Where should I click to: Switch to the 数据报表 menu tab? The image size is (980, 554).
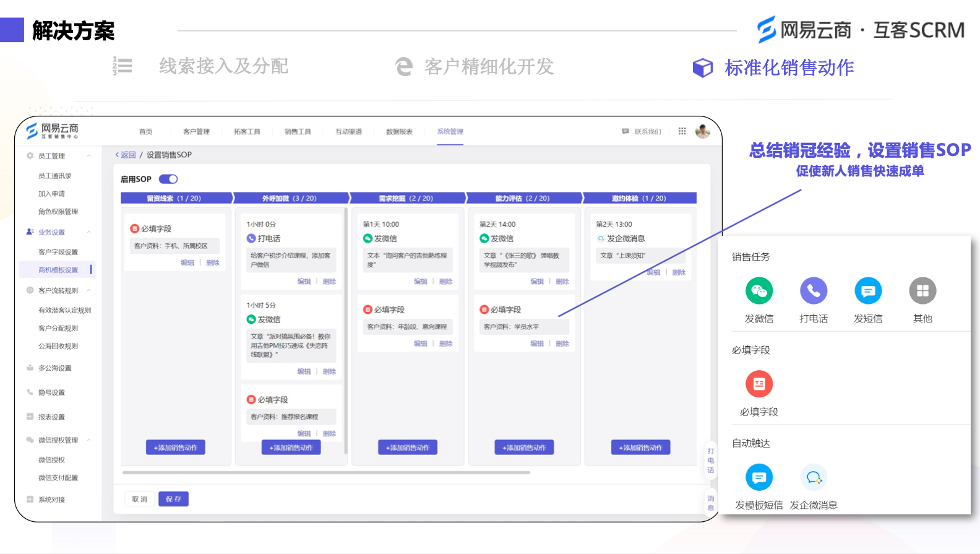tap(399, 132)
